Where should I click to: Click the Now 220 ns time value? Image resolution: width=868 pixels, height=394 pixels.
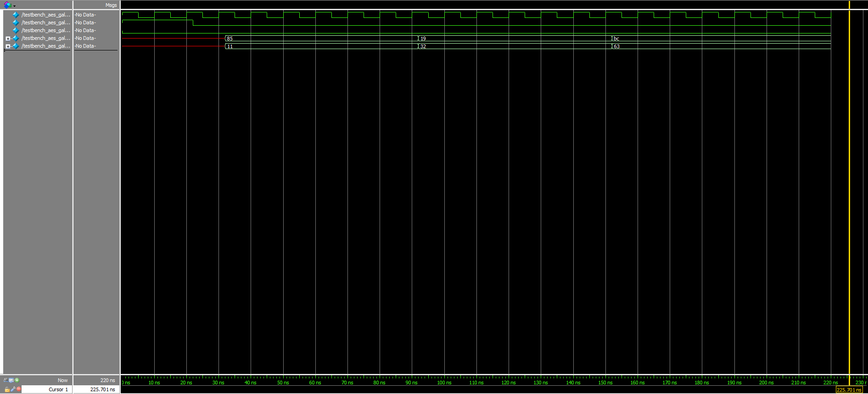click(107, 380)
